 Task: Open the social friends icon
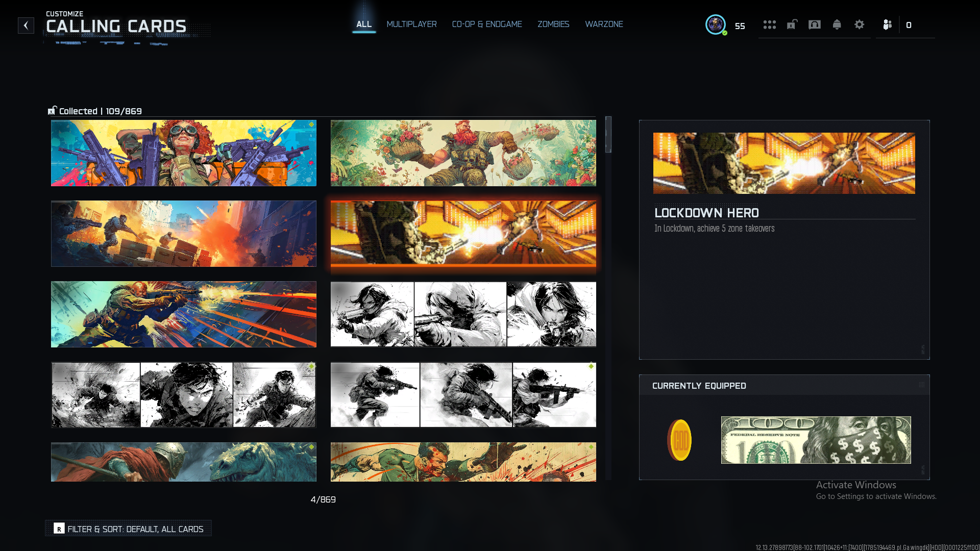tap(888, 24)
